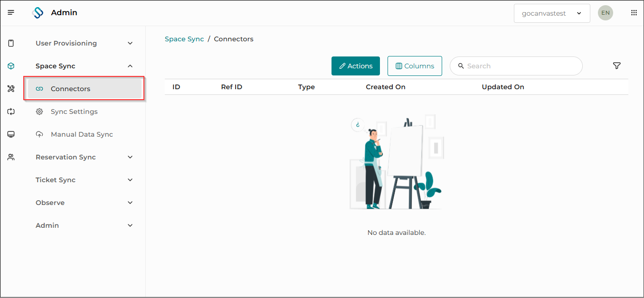
Task: Open Manual Data Sync menu item
Action: [x=85, y=134]
